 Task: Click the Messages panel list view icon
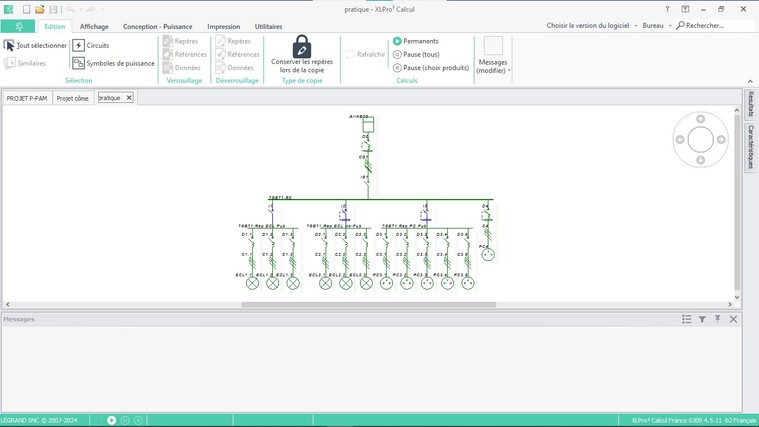pos(686,319)
